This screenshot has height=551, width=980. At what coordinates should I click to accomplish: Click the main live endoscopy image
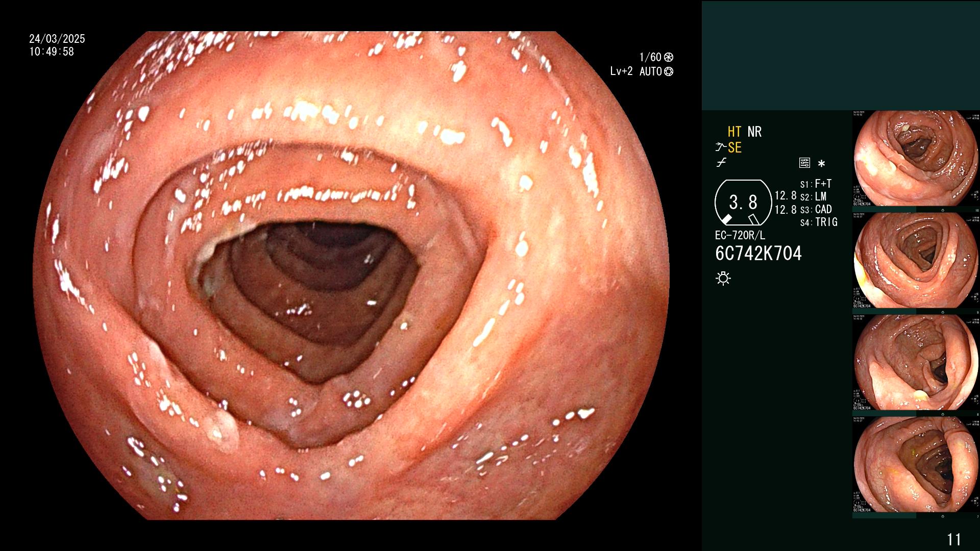[x=351, y=275]
